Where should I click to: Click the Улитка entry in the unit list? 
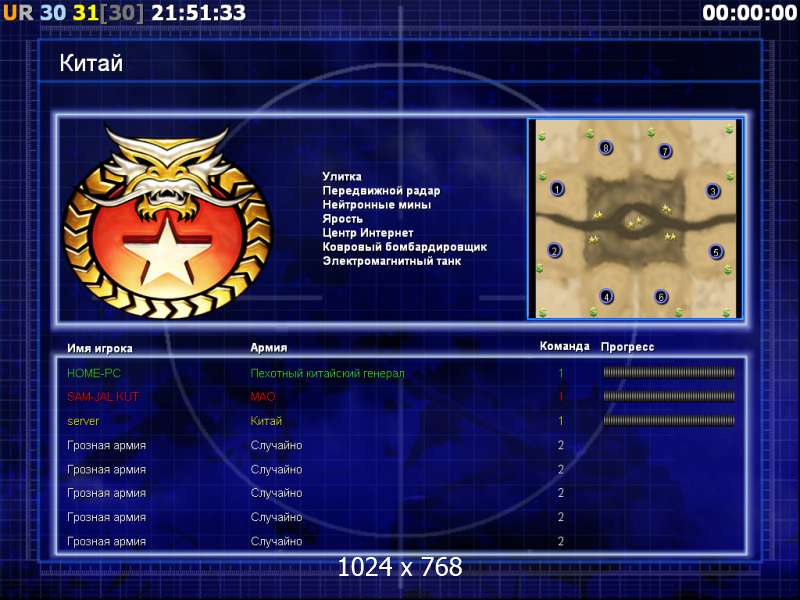tap(342, 177)
